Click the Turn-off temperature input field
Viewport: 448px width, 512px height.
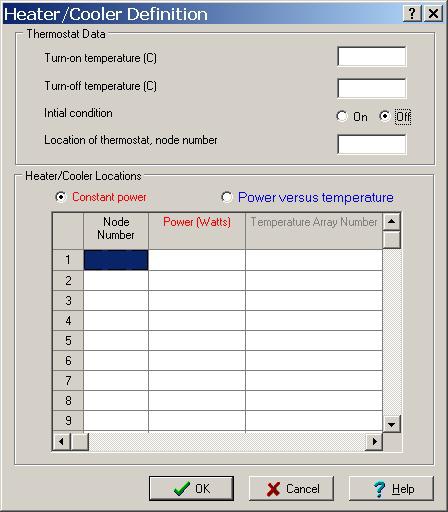(372, 88)
